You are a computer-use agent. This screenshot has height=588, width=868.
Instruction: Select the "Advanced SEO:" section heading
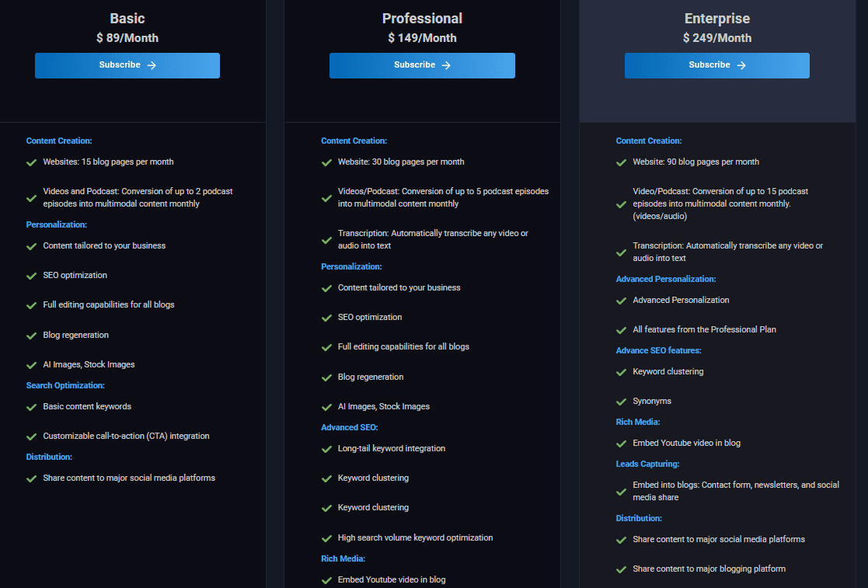350,427
